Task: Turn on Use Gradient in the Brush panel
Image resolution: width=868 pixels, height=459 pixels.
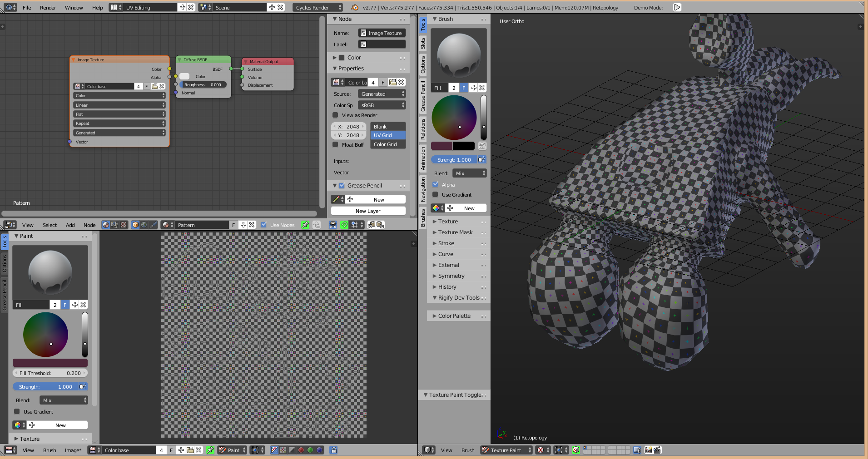Action: (x=436, y=195)
